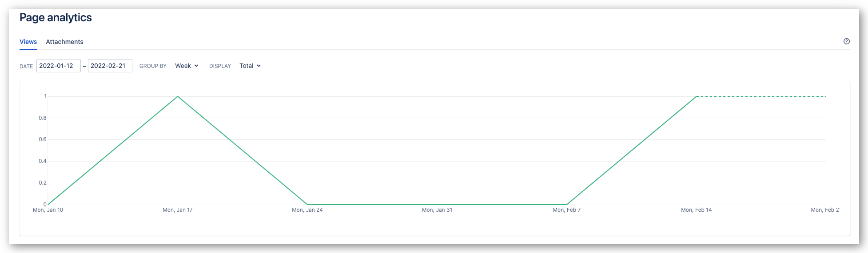This screenshot has height=253, width=868.
Task: Click the 0.2 y-axis value
Action: point(43,183)
